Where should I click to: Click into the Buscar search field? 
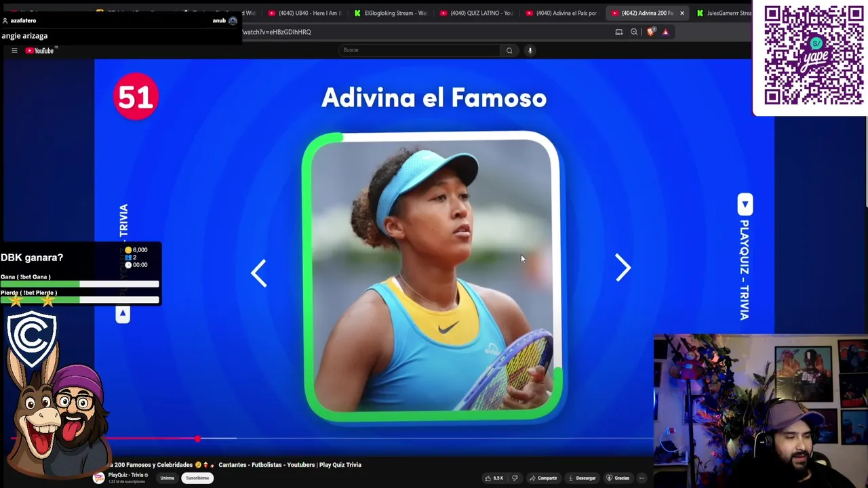[x=419, y=50]
